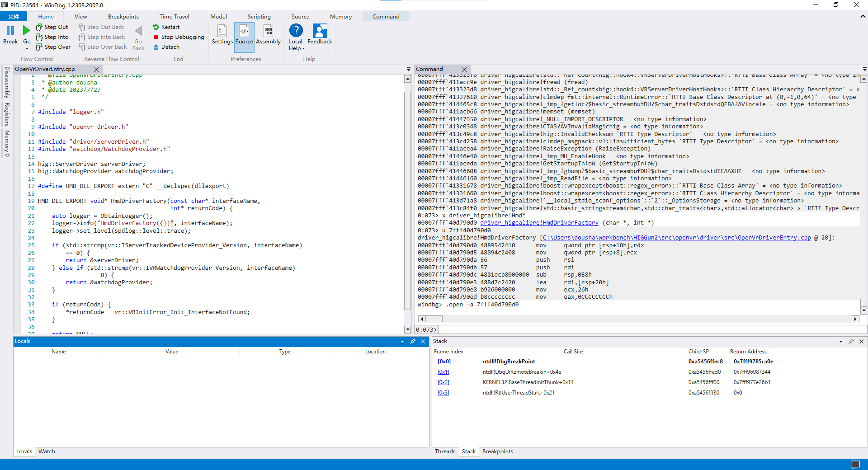Expand the Disassembly side panel
The image size is (868, 470).
point(7,83)
